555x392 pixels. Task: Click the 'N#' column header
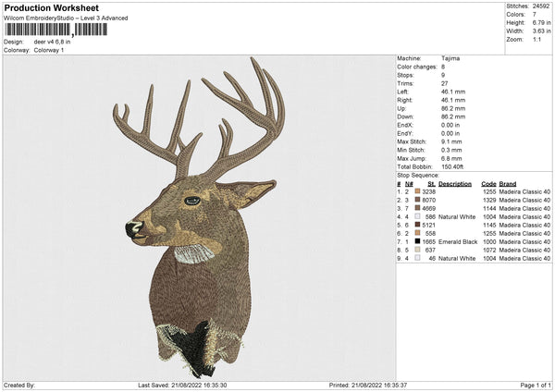pyautogui.click(x=409, y=184)
